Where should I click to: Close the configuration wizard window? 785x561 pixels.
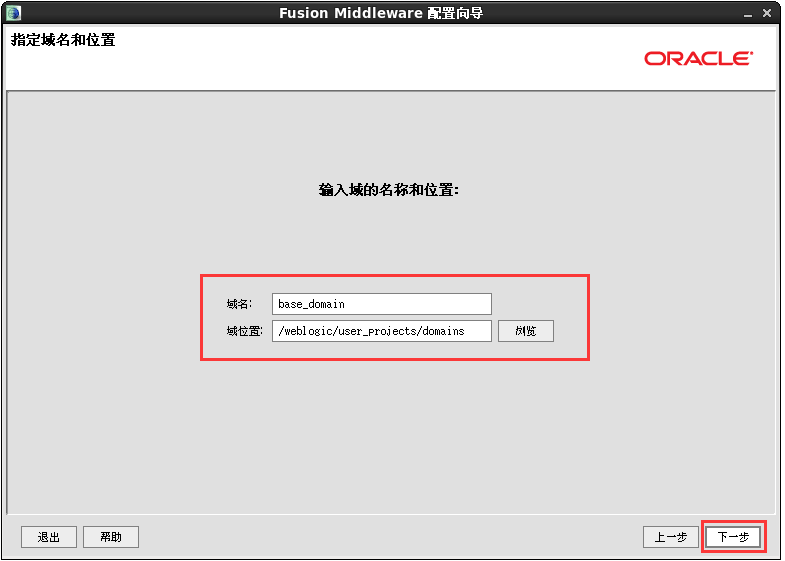[766, 13]
